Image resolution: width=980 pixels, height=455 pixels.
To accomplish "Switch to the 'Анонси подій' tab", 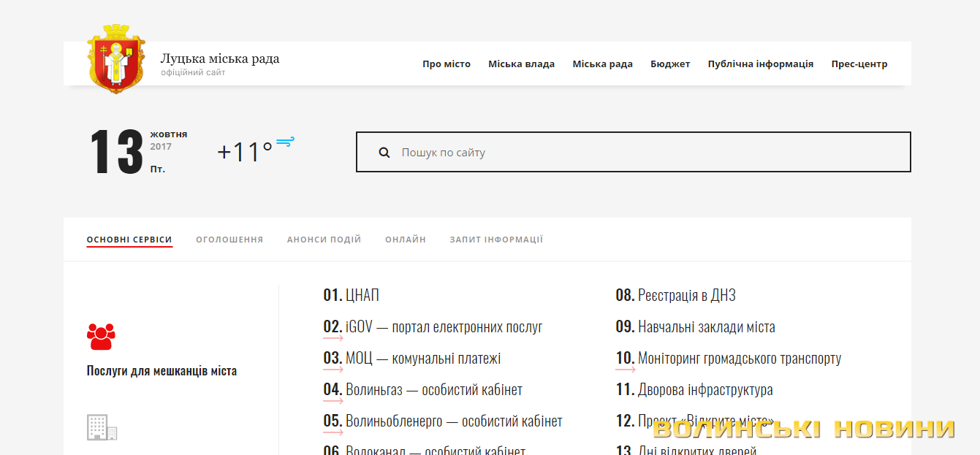I will click(x=324, y=240).
